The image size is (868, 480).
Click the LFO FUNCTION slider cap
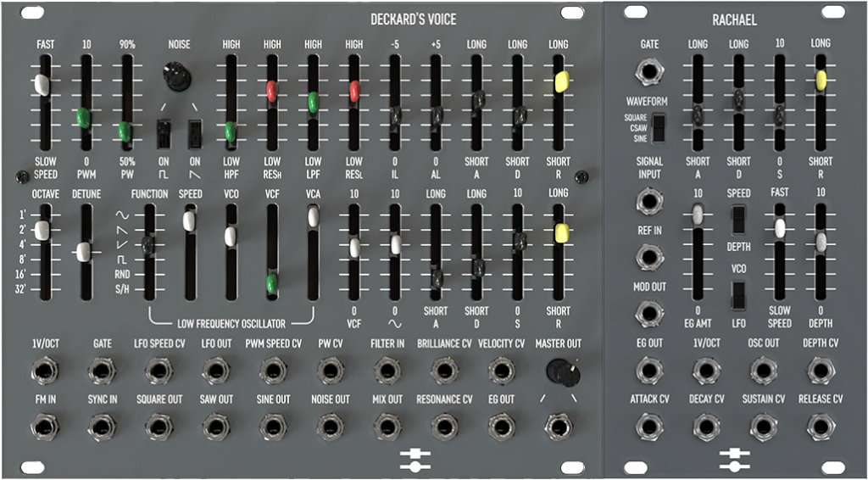pos(147,245)
